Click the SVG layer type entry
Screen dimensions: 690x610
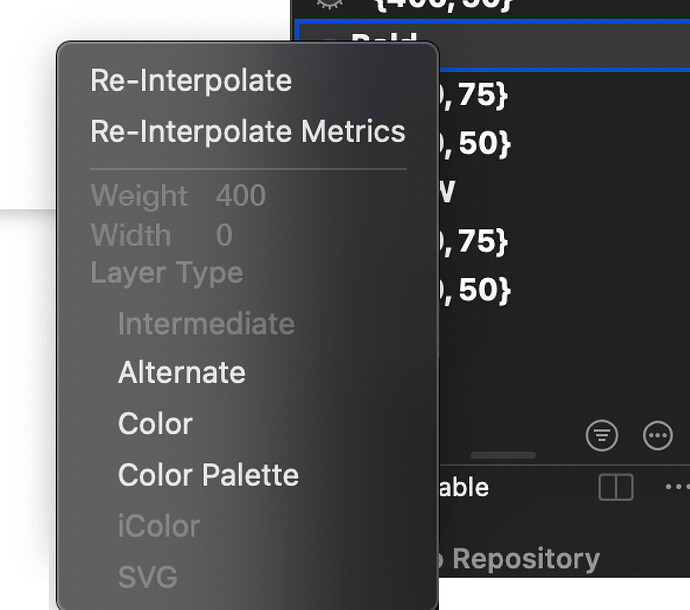[x=147, y=577]
